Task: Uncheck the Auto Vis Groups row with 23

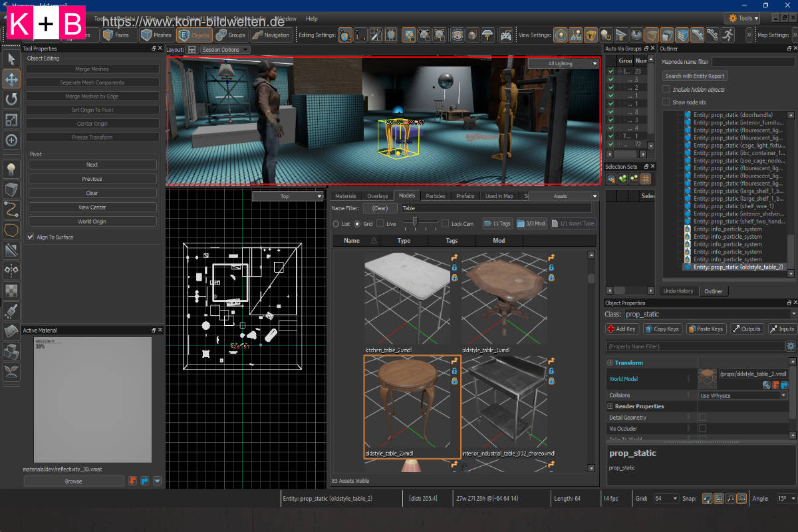Action: [611, 71]
